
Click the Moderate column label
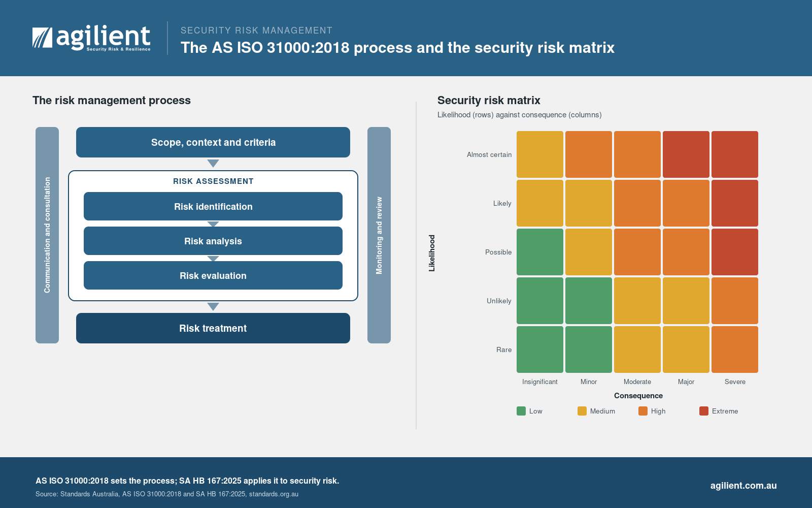pos(637,382)
